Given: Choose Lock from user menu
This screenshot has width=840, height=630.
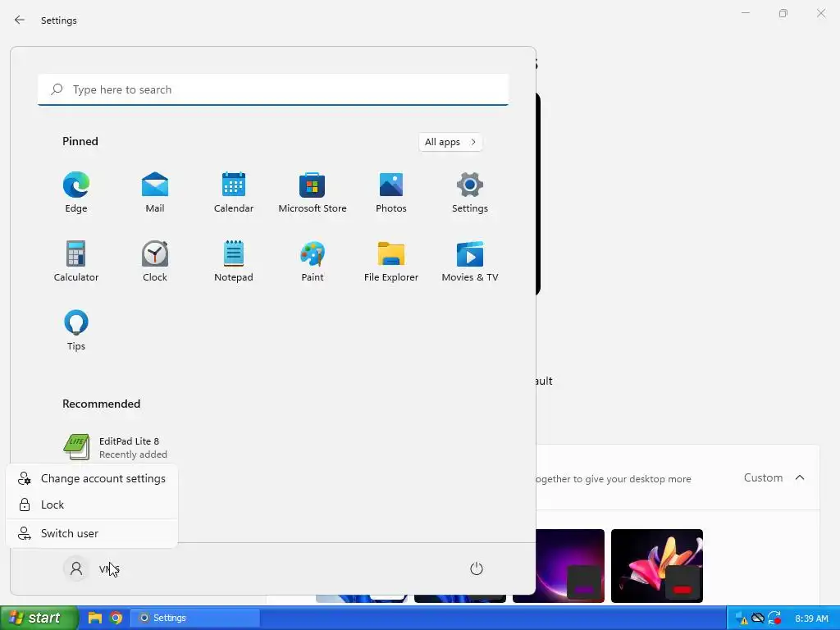Looking at the screenshot, I should (x=92, y=504).
